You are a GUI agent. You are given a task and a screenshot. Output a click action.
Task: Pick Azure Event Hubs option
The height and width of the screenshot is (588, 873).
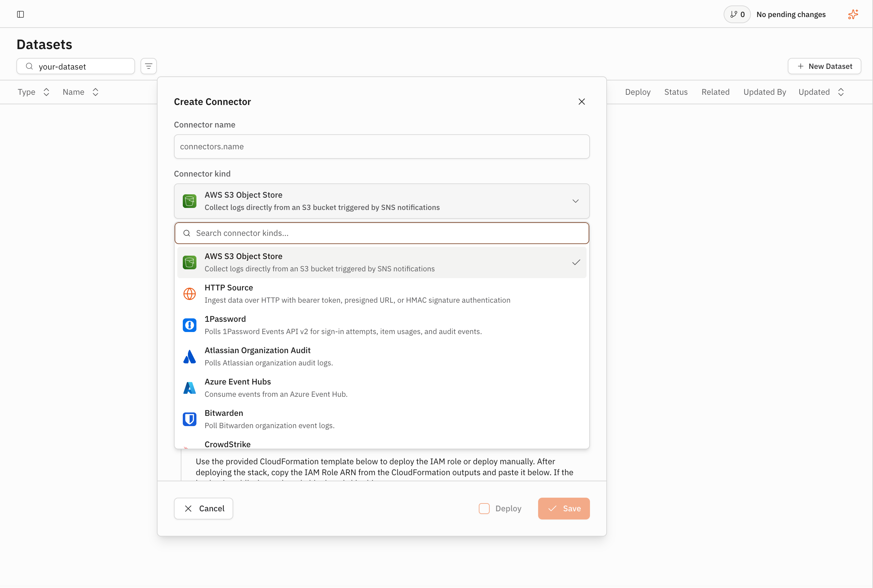click(x=382, y=388)
